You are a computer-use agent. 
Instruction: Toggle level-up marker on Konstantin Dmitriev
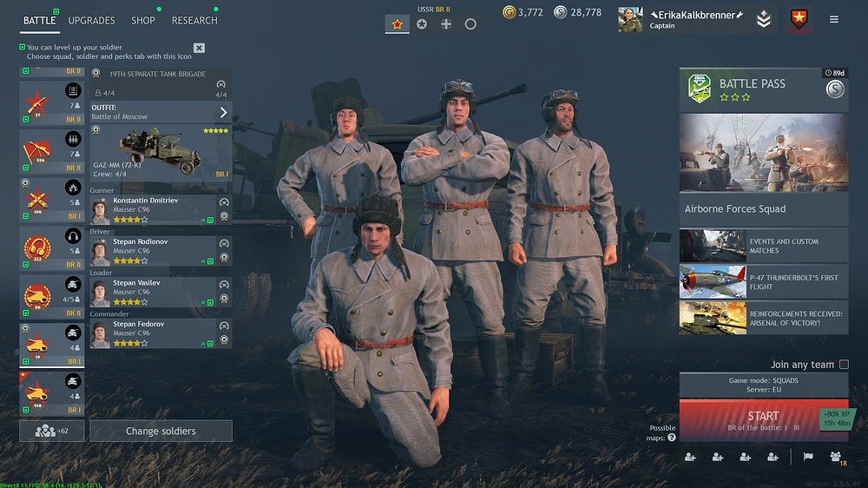click(210, 220)
